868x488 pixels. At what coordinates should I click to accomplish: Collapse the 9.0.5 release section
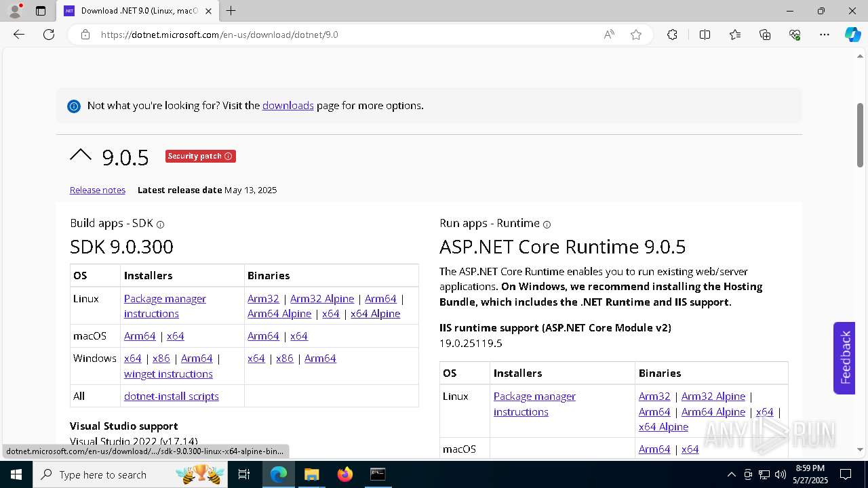pos(81,155)
